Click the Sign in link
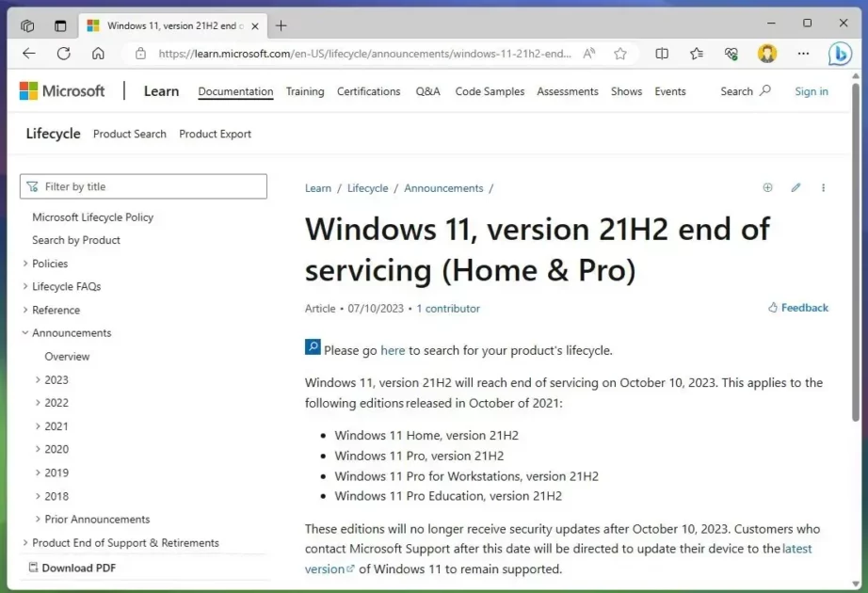The height and width of the screenshot is (593, 868). [812, 91]
